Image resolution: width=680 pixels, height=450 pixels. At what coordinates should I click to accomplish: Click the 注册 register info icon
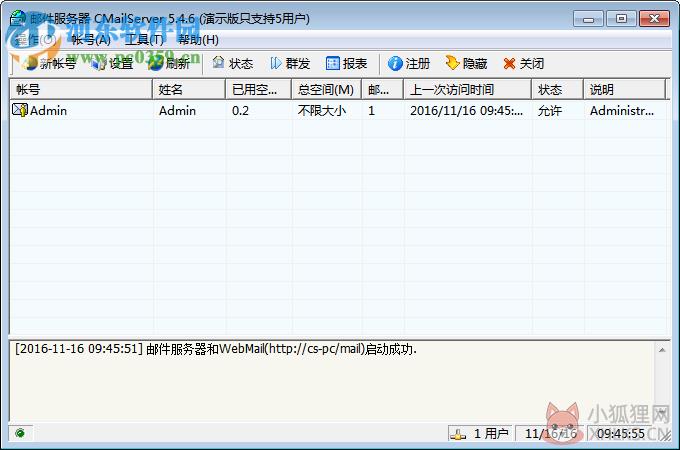395,64
